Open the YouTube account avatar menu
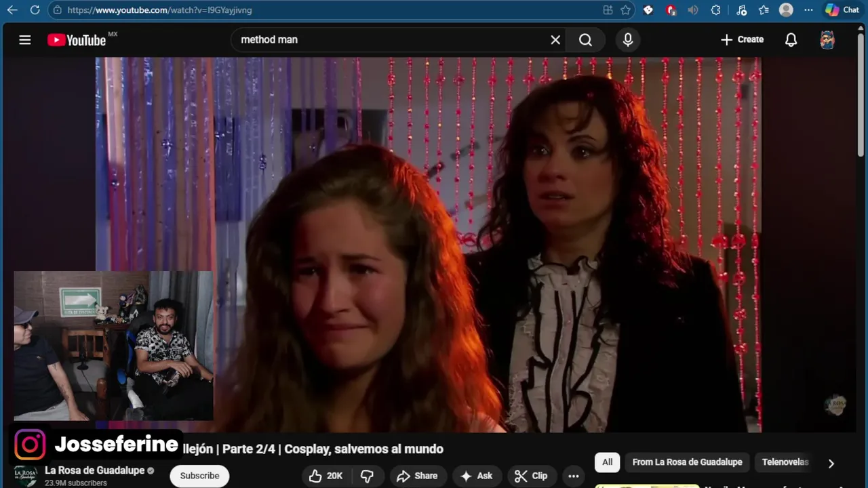The width and height of the screenshot is (868, 488). pyautogui.click(x=827, y=40)
